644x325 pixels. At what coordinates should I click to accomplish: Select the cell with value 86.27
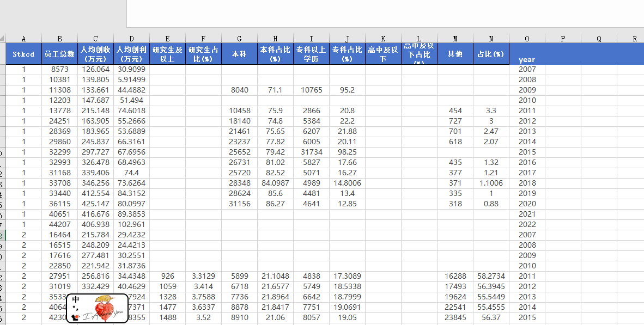click(x=275, y=204)
